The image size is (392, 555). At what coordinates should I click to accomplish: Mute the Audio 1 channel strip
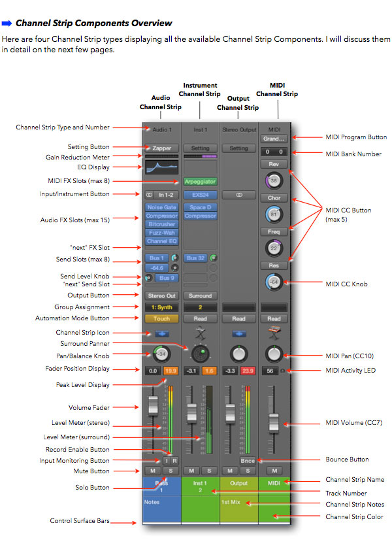click(153, 471)
